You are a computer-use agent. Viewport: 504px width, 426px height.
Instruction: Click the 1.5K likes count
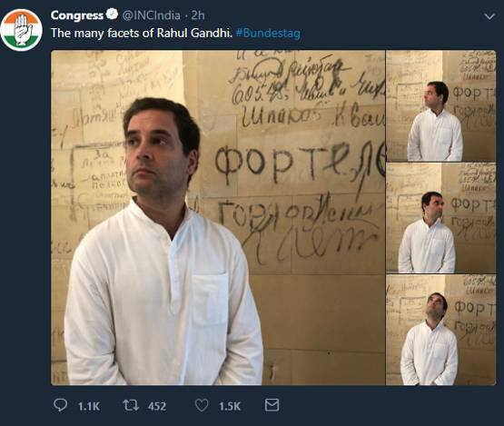pos(230,406)
